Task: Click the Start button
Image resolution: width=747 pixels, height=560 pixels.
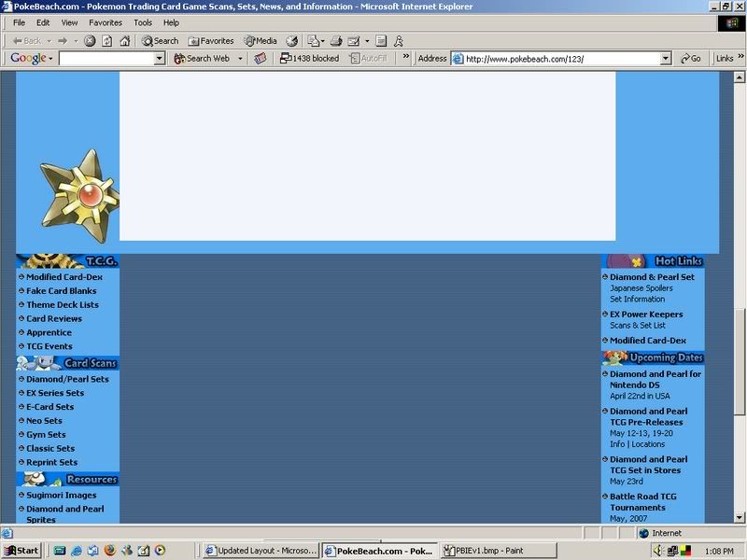Action: click(21, 551)
